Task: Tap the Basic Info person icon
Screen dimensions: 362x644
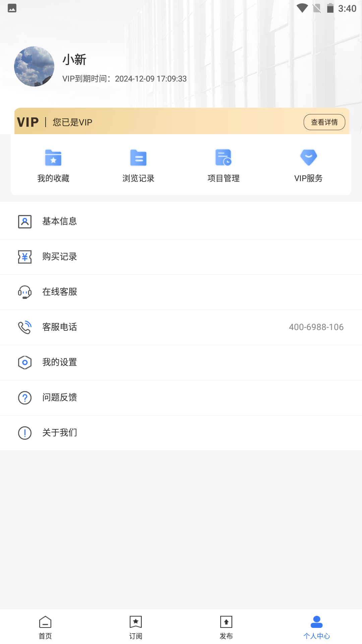Action: [x=25, y=222]
